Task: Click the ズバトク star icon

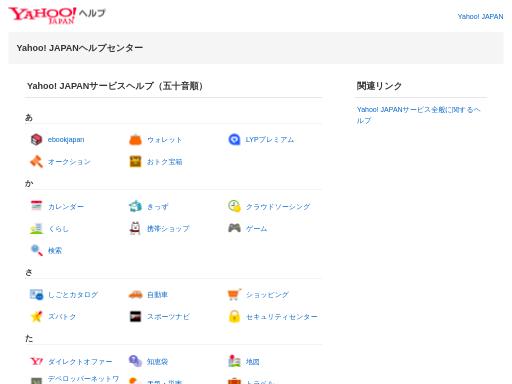Action: (x=36, y=316)
